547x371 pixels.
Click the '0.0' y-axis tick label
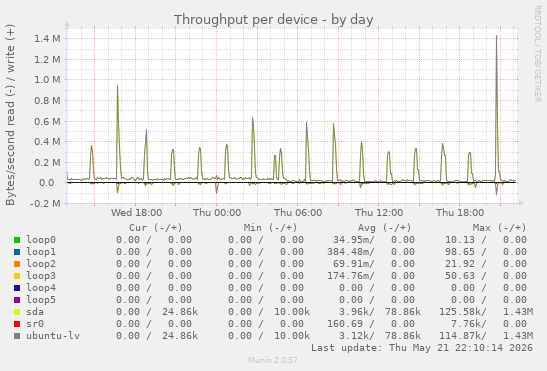[x=47, y=183]
